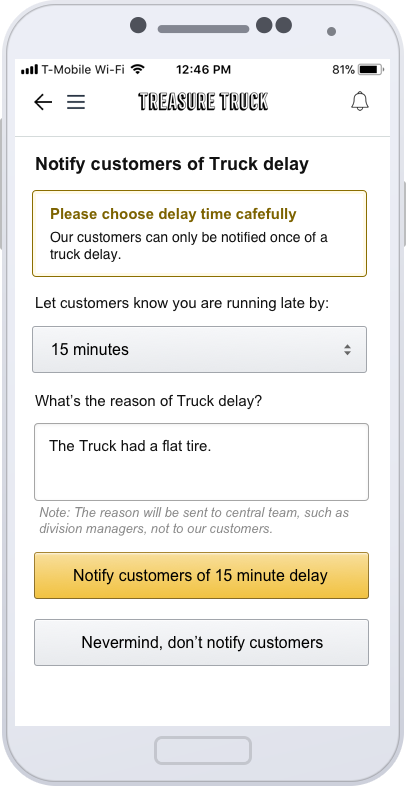Tap the battery status icon
The height and width of the screenshot is (786, 406).
[x=371, y=69]
